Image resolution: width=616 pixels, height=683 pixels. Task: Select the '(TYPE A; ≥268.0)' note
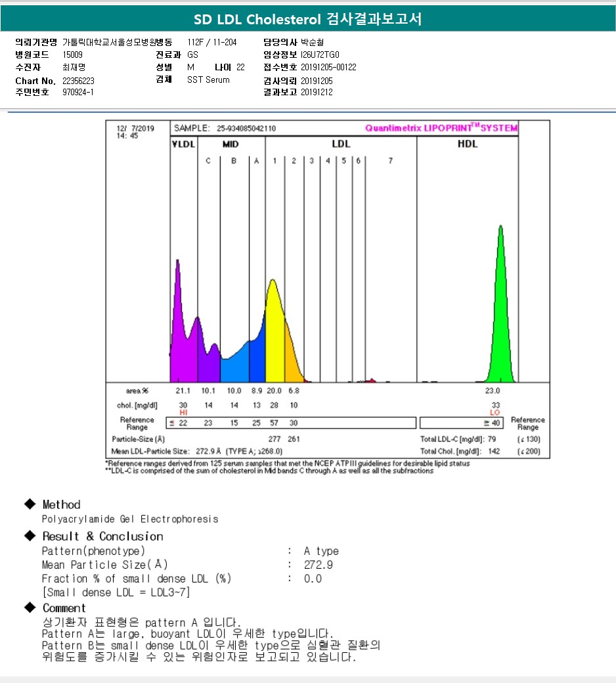(254, 451)
